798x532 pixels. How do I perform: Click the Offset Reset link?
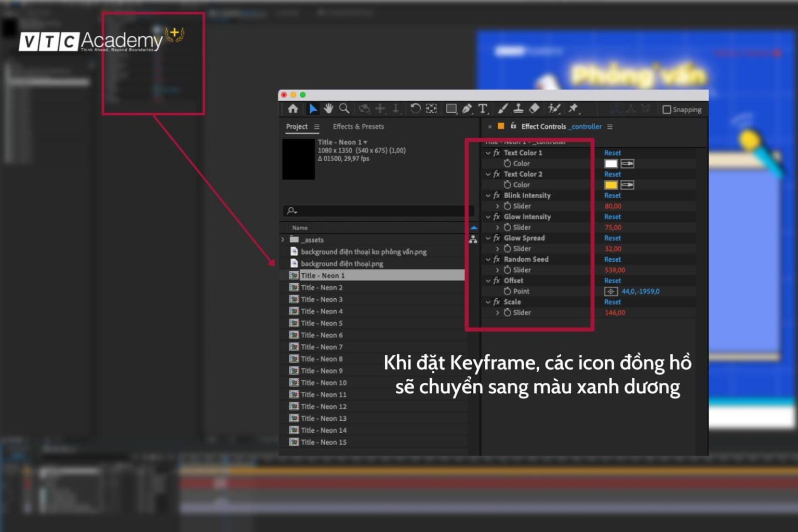pos(613,281)
